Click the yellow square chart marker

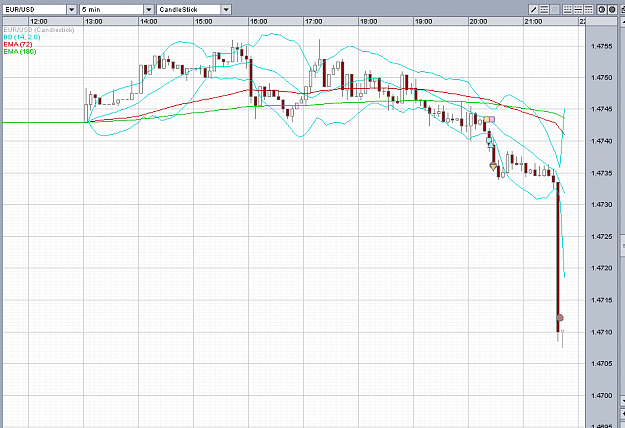coord(487,119)
